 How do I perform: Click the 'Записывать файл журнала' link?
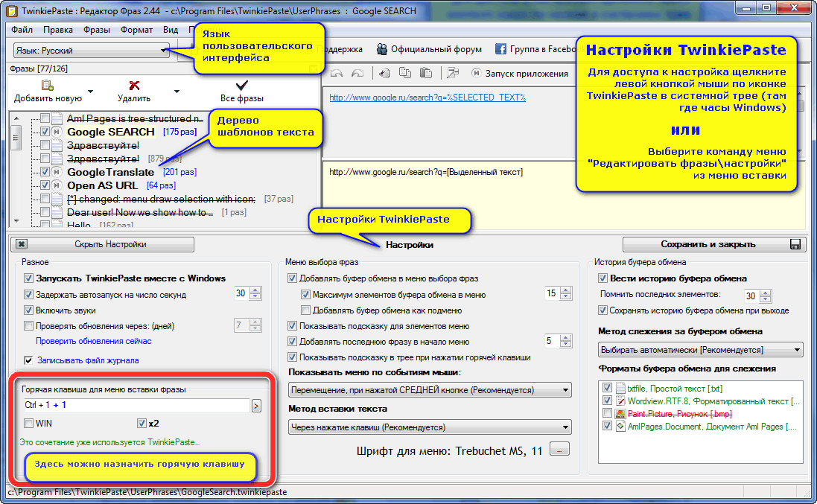(88, 360)
